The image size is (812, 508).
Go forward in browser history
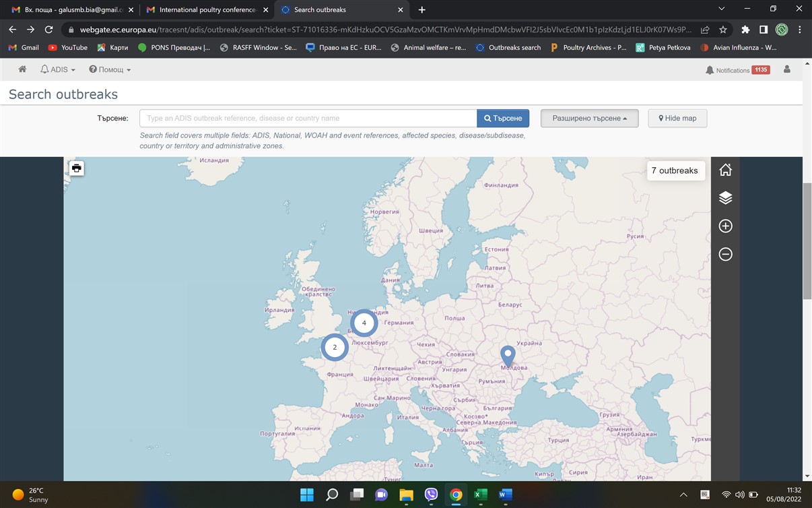point(30,30)
